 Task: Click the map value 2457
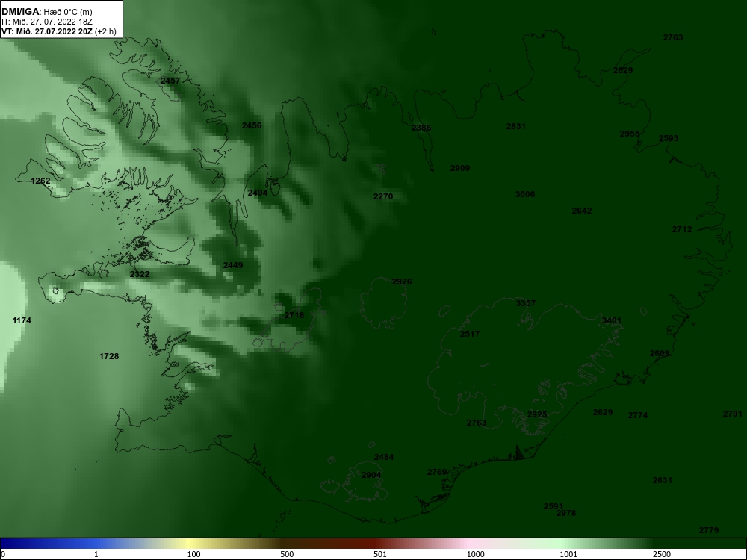click(x=170, y=81)
